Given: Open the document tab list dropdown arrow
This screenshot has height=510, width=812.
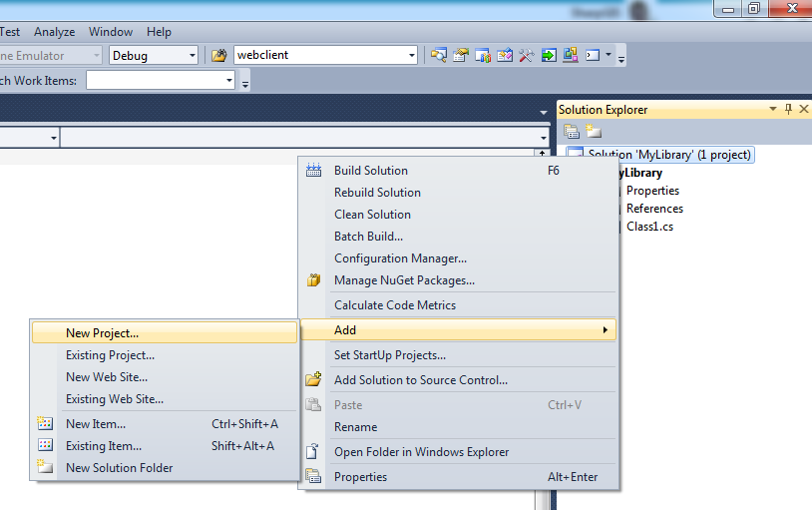Looking at the screenshot, I should pos(544,113).
